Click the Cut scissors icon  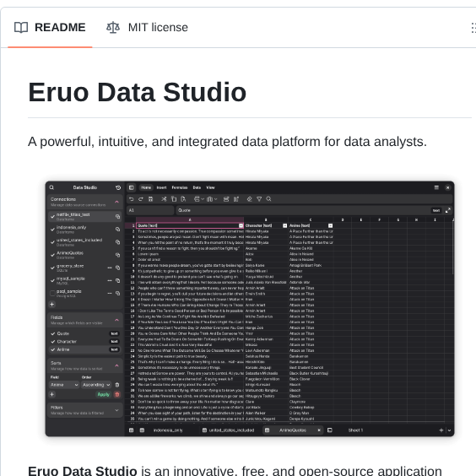pyautogui.click(x=164, y=199)
